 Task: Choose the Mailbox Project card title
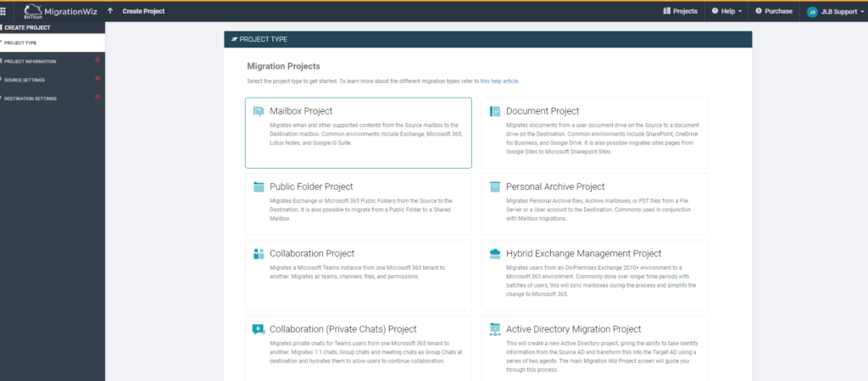[301, 111]
